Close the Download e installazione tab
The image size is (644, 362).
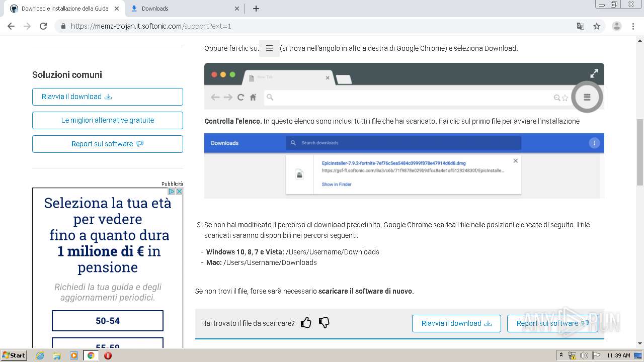click(117, 9)
